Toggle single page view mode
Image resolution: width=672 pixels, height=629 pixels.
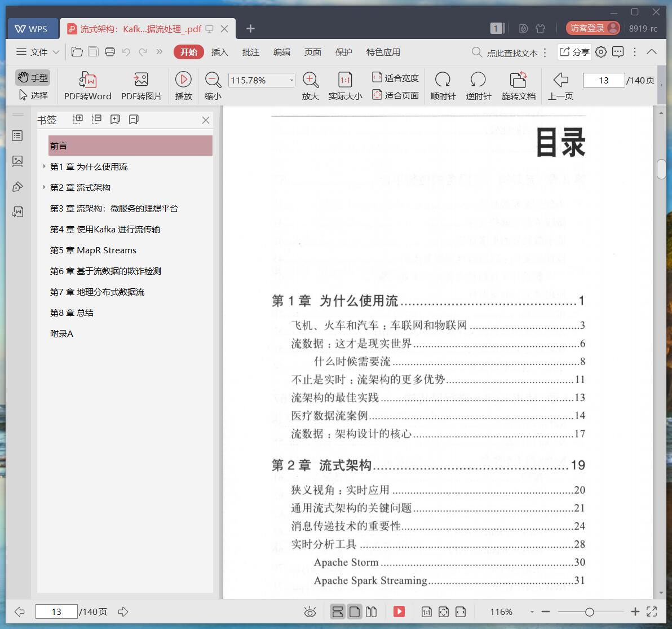click(x=355, y=612)
